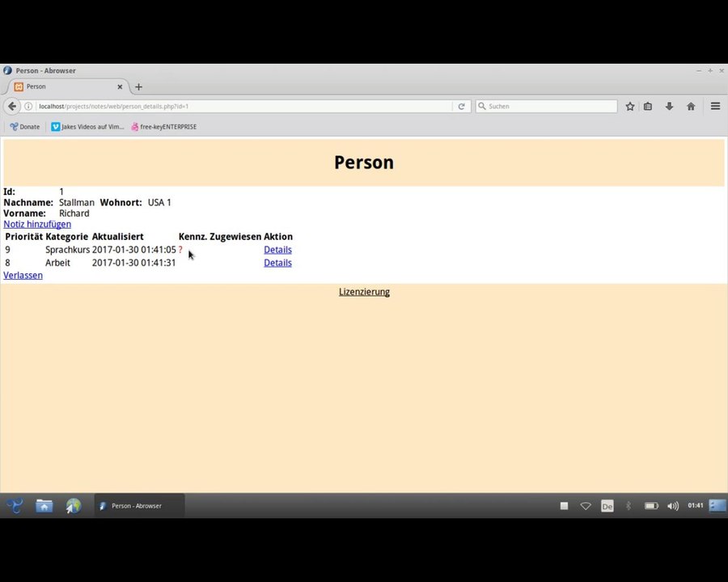728x582 pixels.
Task: Select the Arbeit category cell
Action: (57, 263)
